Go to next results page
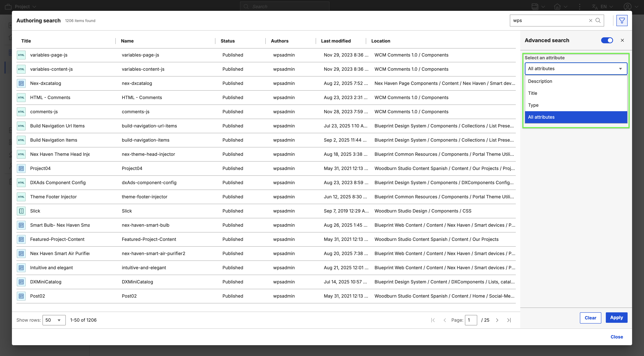The width and height of the screenshot is (644, 356). point(497,320)
